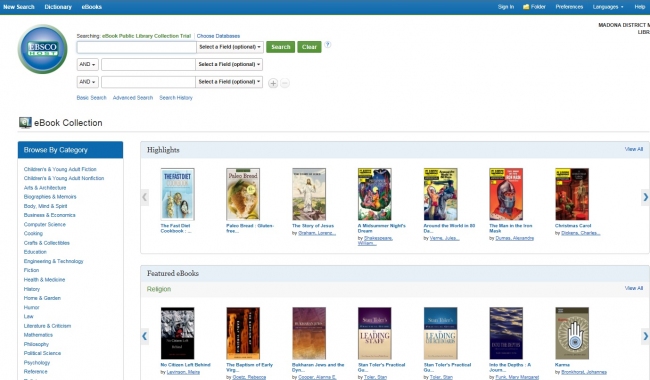Browse Children's & Young Adult Fiction category
Image resolution: width=650 pixels, height=380 pixels.
pos(60,169)
